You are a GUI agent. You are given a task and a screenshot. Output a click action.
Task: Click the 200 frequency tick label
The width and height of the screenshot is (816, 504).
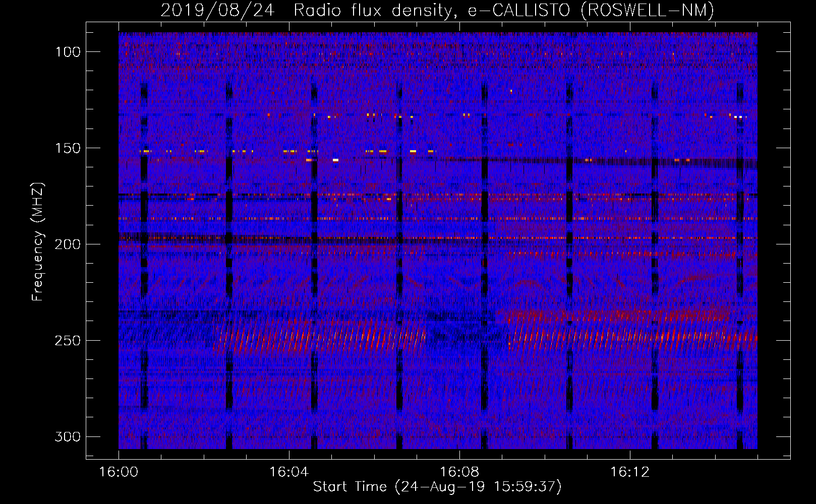click(68, 244)
